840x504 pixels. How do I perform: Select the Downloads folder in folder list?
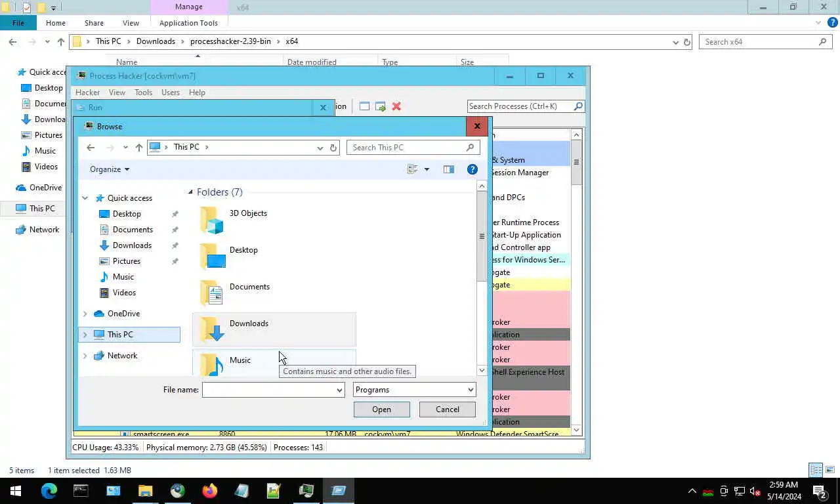click(274, 329)
